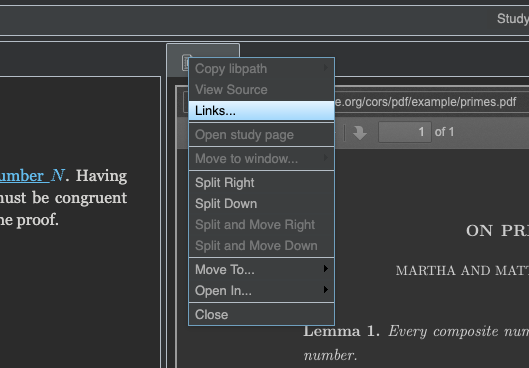
Task: Open the underlined 'number N' link
Action: click(32, 176)
